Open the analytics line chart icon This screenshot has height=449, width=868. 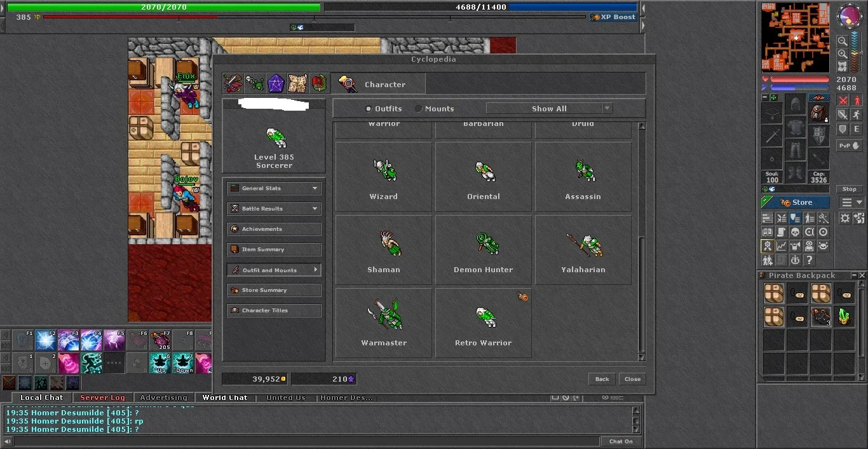[781, 246]
